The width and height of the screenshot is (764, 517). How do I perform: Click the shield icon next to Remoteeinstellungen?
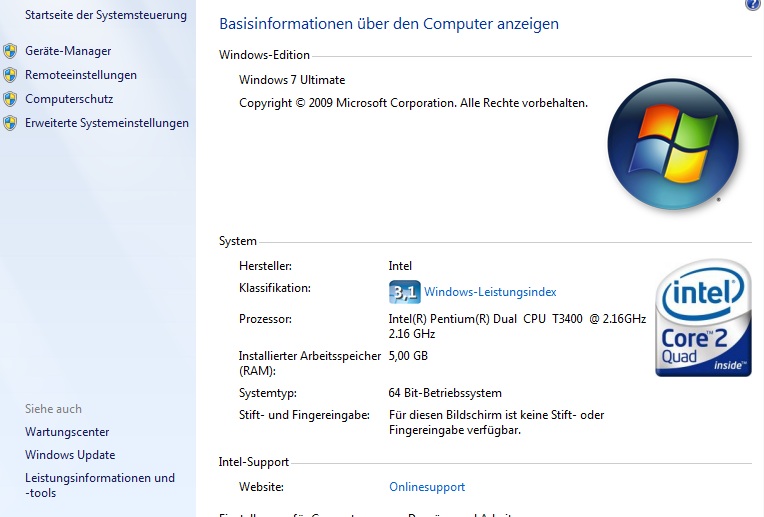[10, 75]
